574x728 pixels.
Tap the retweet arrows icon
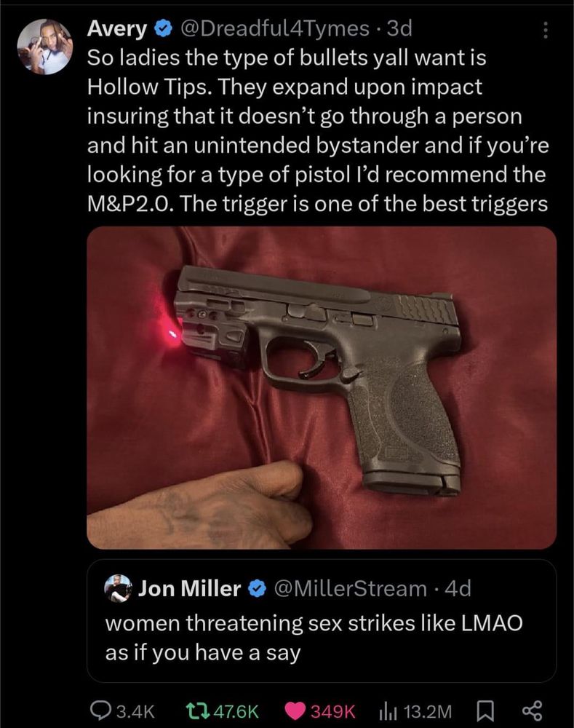point(194,711)
